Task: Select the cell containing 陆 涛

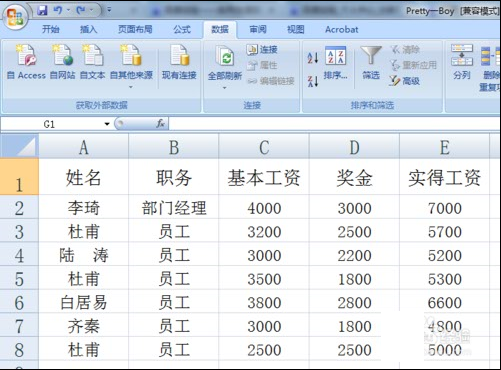Action: click(84, 254)
